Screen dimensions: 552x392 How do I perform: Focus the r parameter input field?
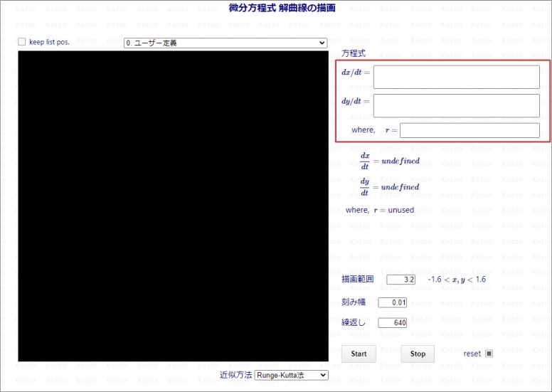tap(469, 130)
